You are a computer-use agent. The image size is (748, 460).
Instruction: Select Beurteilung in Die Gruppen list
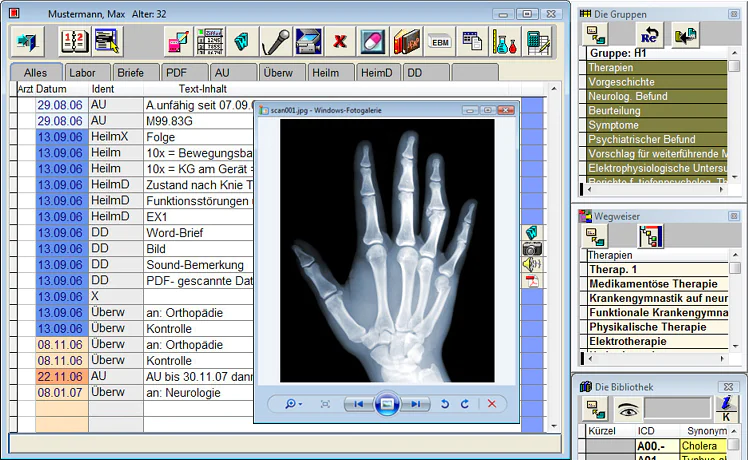click(656, 110)
